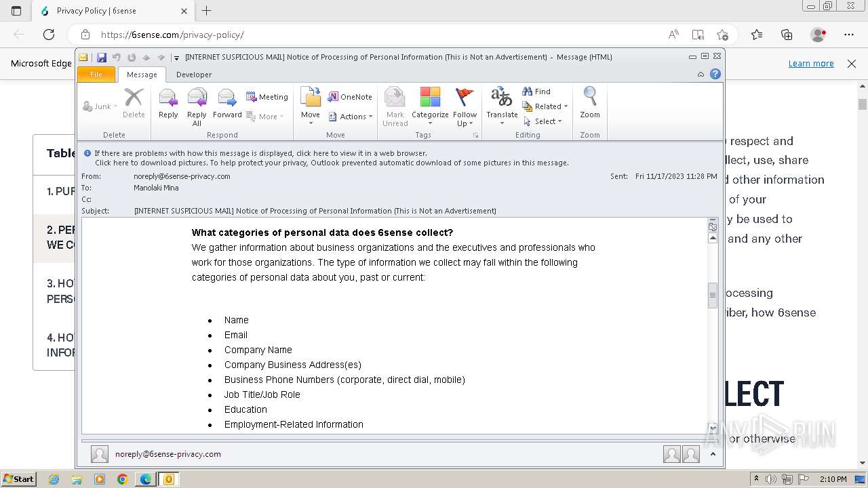Screen dimensions: 868x488
Task: Click the Undo quick access icon
Action: (117, 58)
